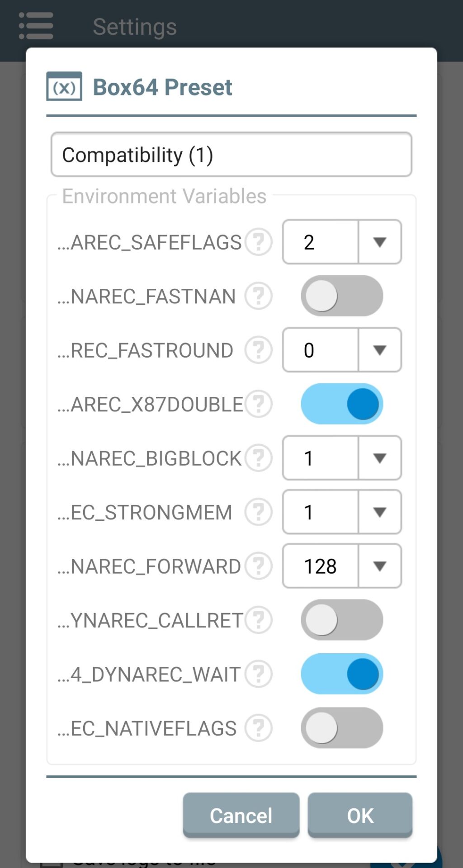Expand the FASTROUND value dropdown
Image resolution: width=463 pixels, height=868 pixels.
coord(342,350)
